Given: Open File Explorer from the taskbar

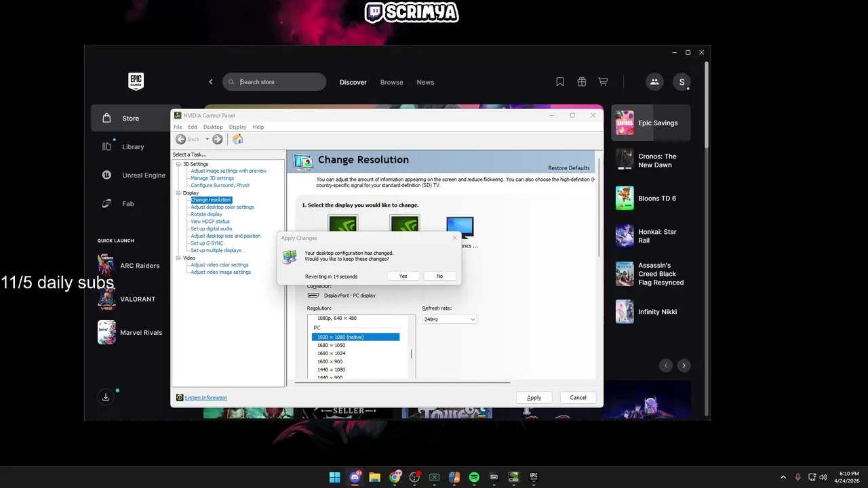Looking at the screenshot, I should [x=374, y=477].
